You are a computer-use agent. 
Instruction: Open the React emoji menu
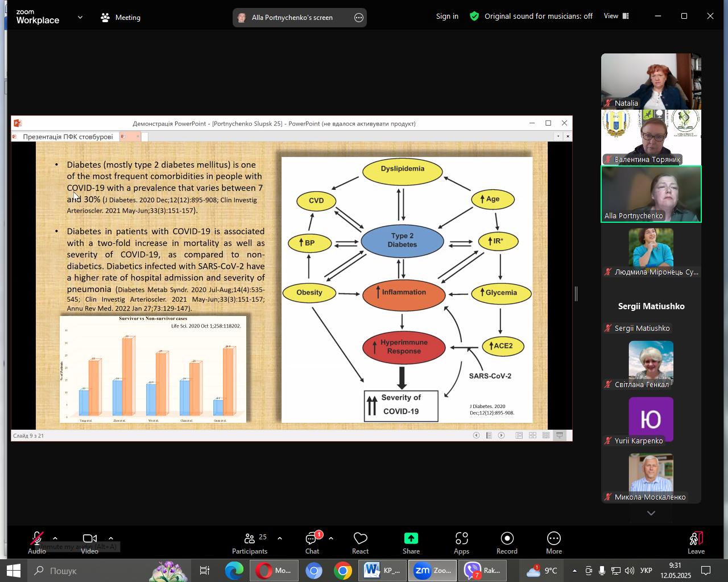[360, 543]
